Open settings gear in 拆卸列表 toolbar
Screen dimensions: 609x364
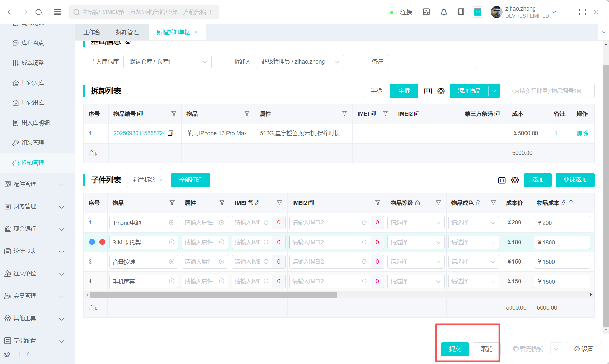pos(441,91)
